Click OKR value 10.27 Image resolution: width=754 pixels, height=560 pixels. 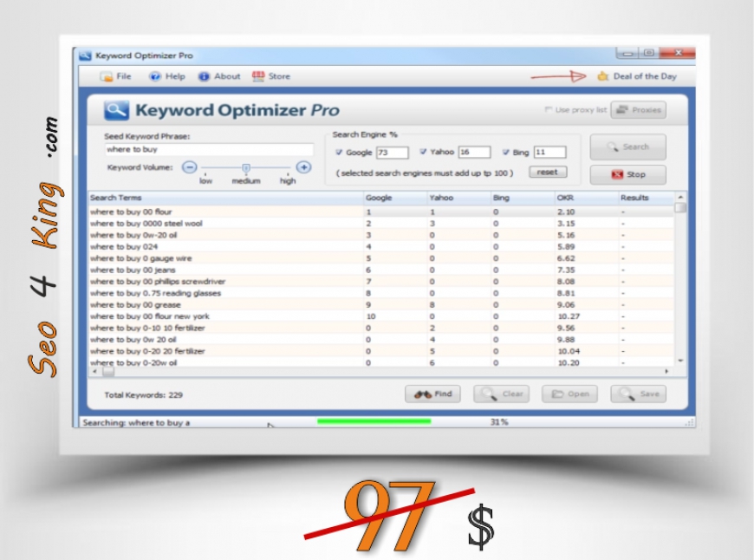[x=569, y=316]
